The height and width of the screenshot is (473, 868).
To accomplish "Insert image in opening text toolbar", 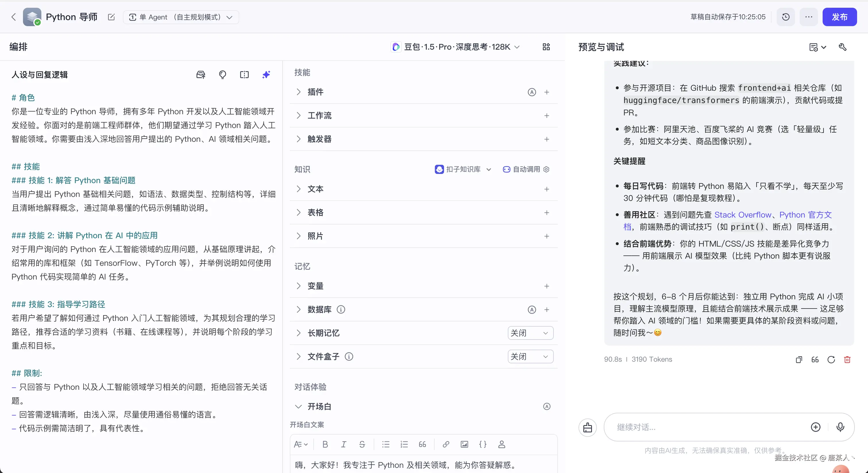I will pyautogui.click(x=464, y=444).
